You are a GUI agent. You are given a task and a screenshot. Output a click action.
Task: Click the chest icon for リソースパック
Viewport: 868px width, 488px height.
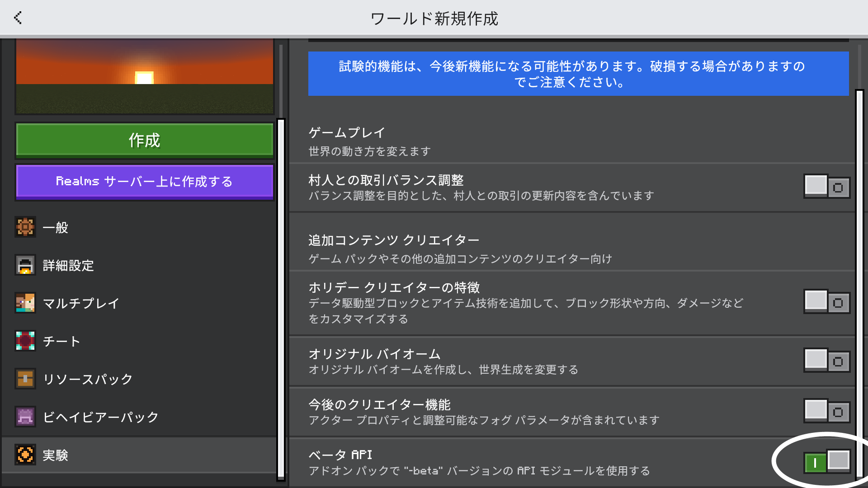click(25, 379)
